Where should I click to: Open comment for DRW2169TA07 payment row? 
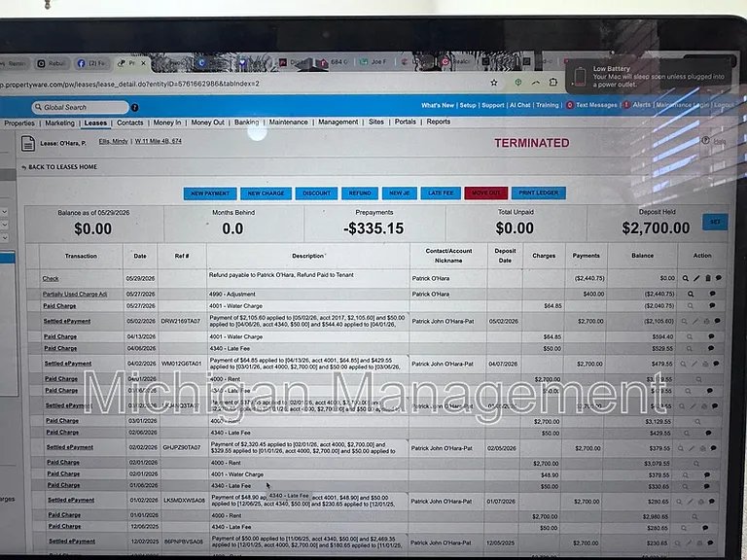point(718,322)
